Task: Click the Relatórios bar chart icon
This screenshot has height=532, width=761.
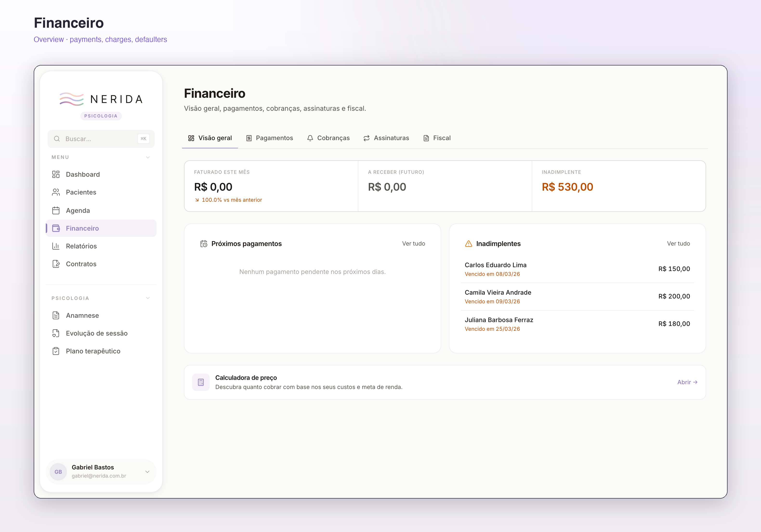Action: [56, 246]
